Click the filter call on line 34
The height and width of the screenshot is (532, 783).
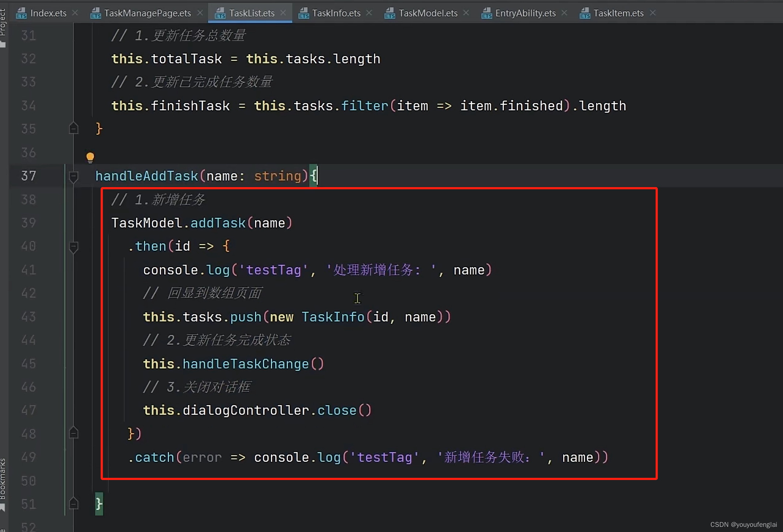coord(365,106)
